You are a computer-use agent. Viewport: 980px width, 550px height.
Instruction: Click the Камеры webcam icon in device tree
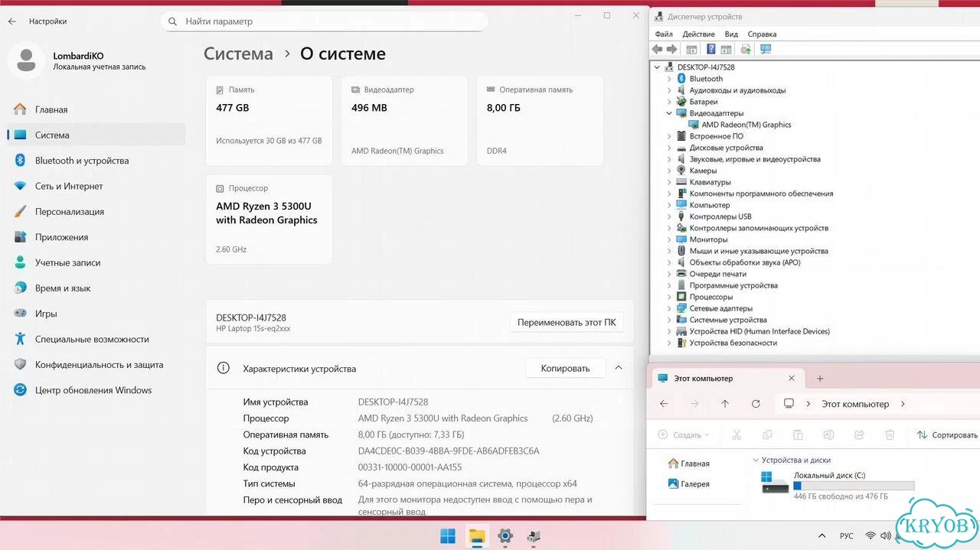coord(681,171)
